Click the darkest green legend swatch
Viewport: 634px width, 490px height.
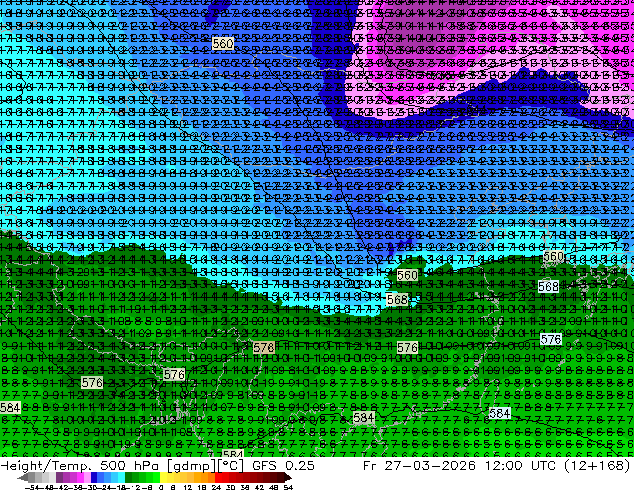click(129, 478)
